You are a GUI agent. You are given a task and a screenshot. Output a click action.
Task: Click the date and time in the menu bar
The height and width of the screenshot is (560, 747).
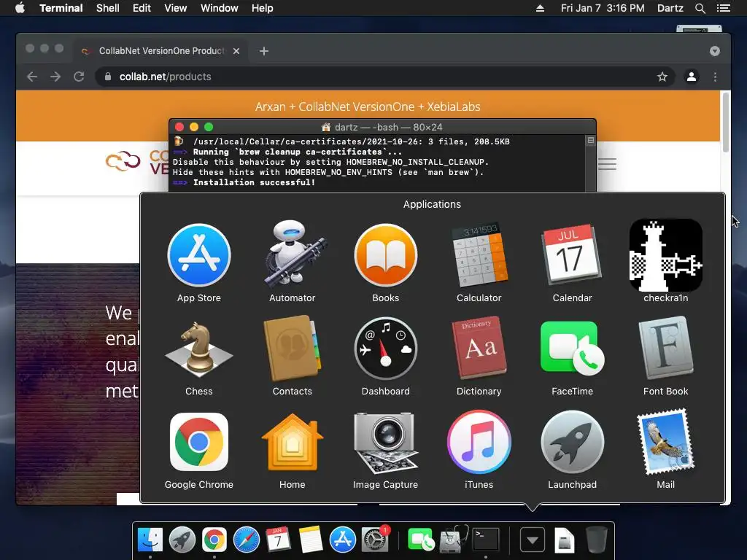tap(602, 8)
